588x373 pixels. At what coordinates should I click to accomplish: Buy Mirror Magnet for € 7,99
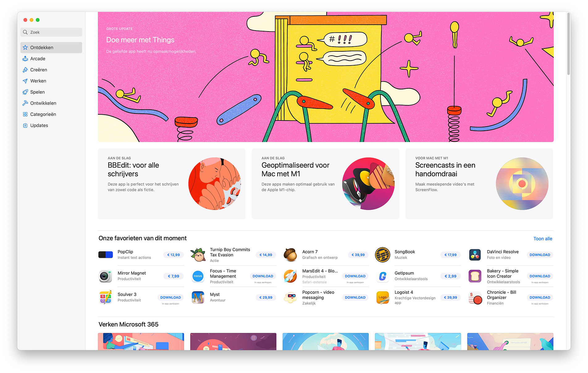click(x=174, y=276)
